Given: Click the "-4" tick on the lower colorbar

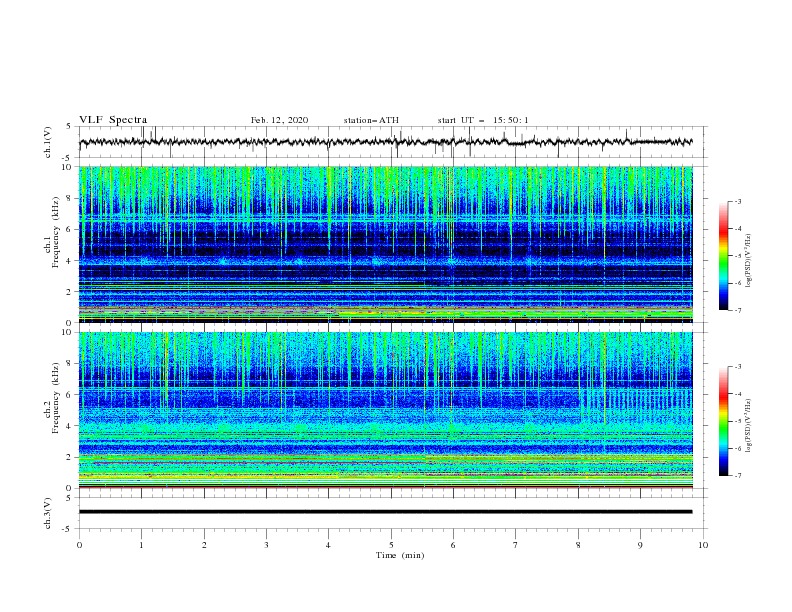Looking at the screenshot, I should (738, 394).
